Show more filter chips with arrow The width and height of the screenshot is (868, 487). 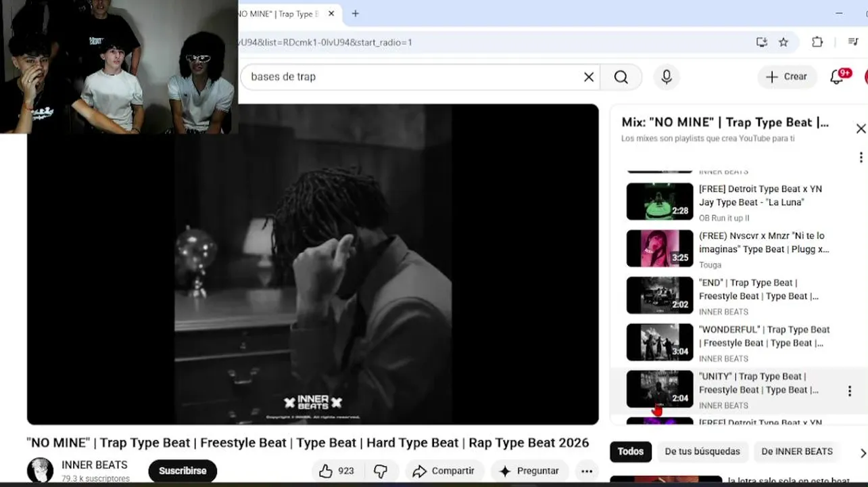[862, 453]
